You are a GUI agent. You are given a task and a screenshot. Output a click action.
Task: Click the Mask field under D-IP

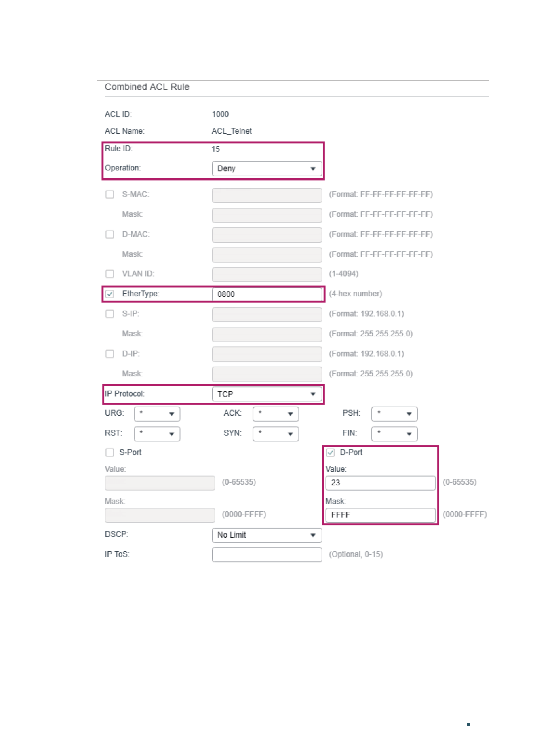pyautogui.click(x=267, y=374)
